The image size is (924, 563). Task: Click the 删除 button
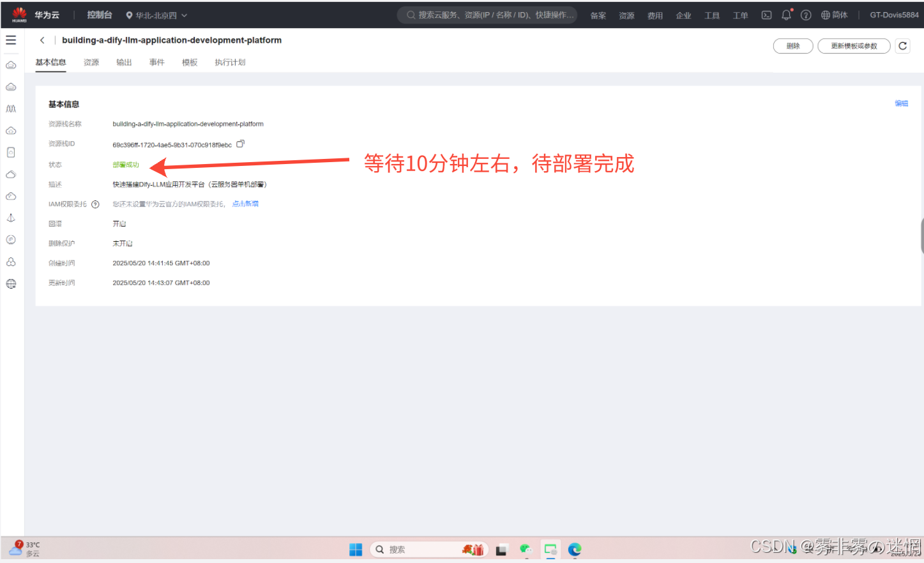pos(793,46)
